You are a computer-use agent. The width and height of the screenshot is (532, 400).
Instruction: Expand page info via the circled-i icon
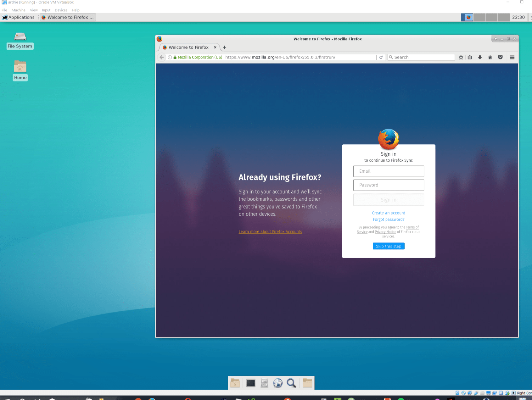pyautogui.click(x=170, y=57)
